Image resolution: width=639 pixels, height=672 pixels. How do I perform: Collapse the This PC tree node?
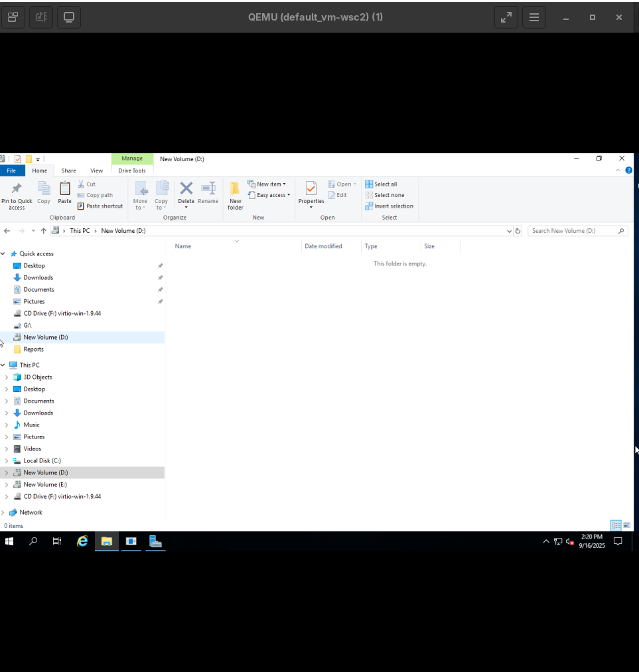(x=3, y=365)
